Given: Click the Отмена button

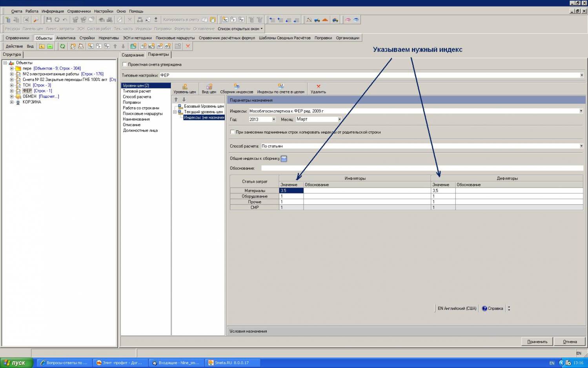Looking at the screenshot, I should tap(570, 342).
